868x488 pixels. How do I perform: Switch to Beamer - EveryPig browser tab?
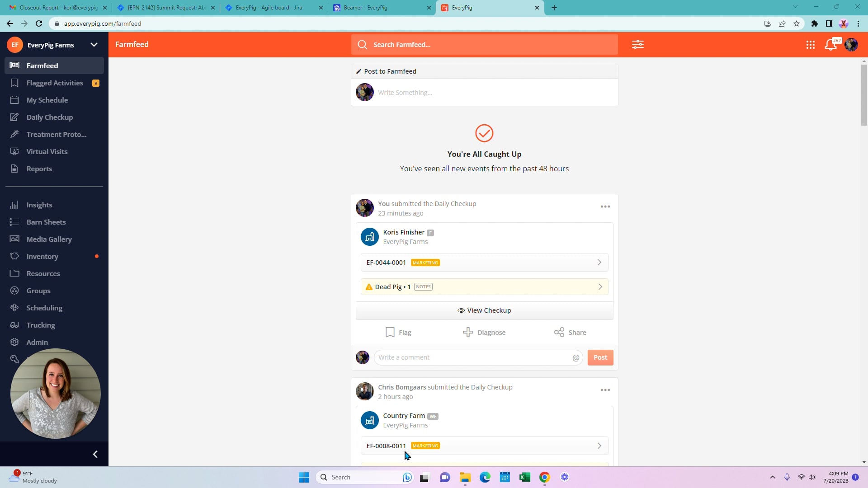(365, 8)
